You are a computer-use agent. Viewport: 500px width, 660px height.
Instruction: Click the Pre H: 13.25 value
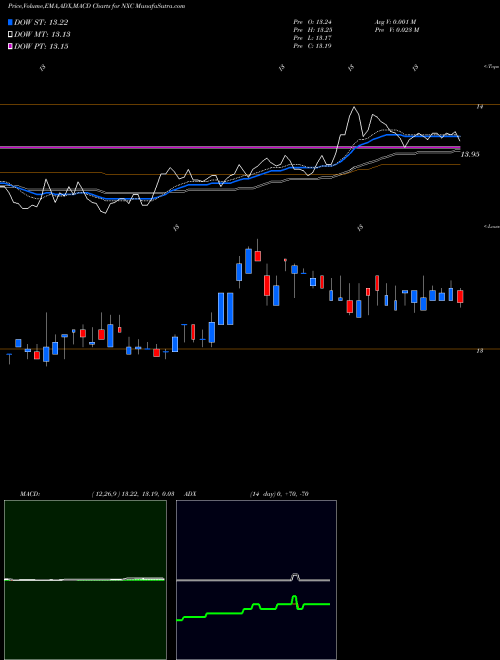313,30
